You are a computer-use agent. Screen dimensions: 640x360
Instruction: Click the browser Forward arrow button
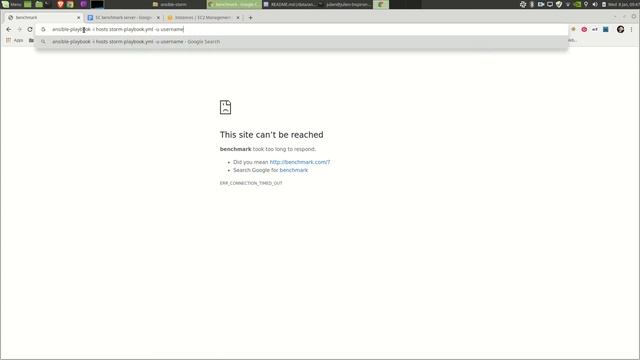point(19,29)
